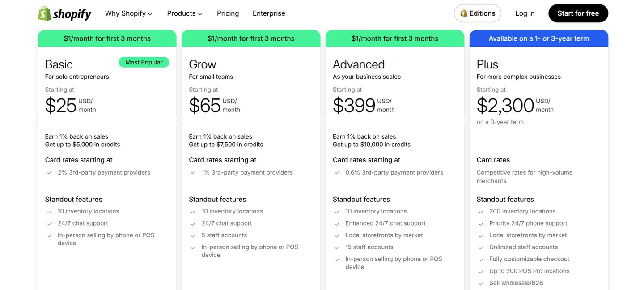Screen dimensions: 644x290
Task: Click the checkmark beside 5 staff accounts
Action: coord(193,235)
